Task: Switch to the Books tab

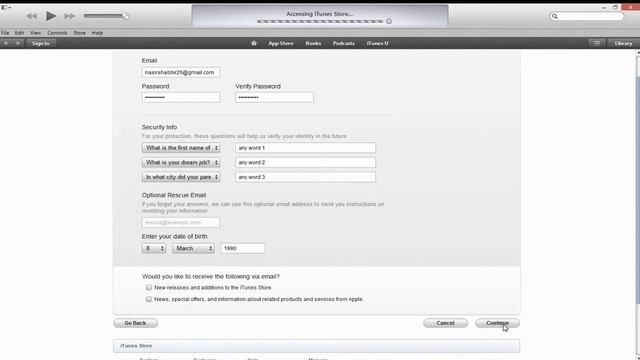Action: (x=313, y=43)
